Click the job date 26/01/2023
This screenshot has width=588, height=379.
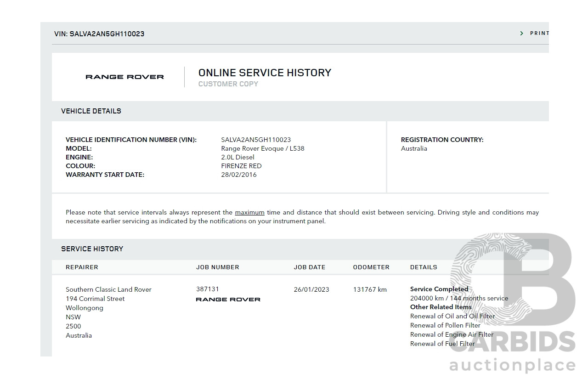[311, 289]
